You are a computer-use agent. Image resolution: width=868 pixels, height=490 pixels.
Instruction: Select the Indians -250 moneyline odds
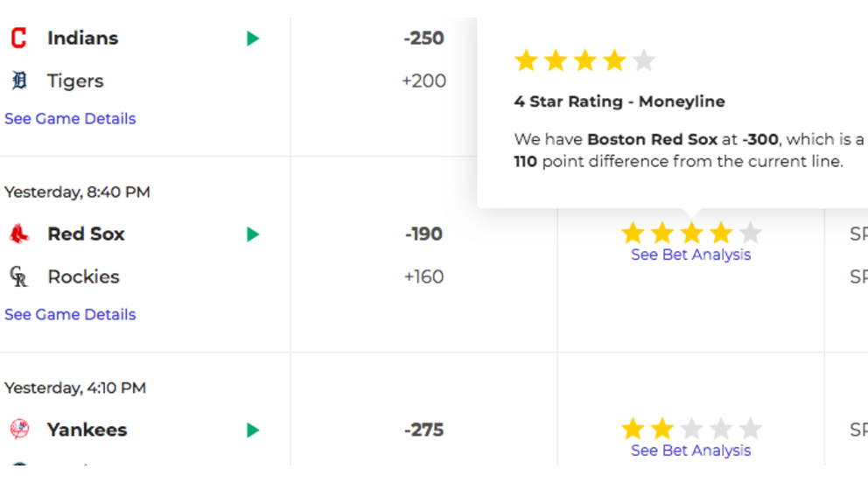(x=424, y=38)
